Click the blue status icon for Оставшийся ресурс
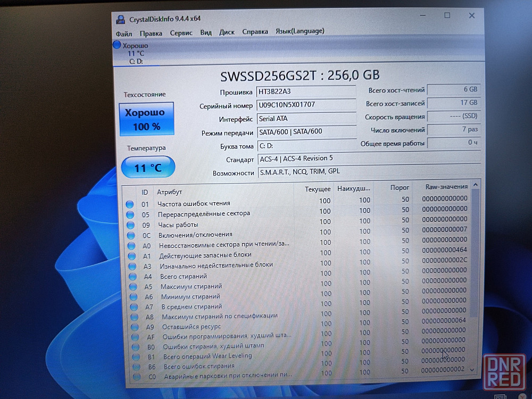 tap(136, 327)
